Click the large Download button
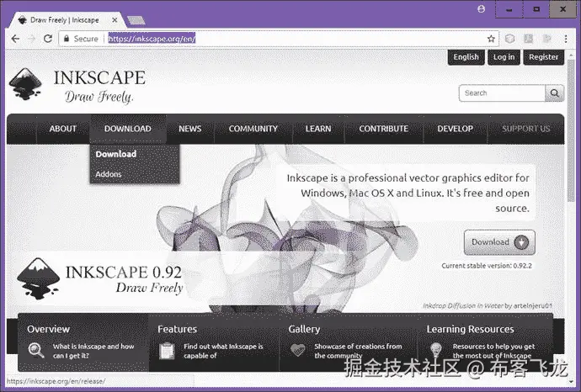 pyautogui.click(x=499, y=242)
